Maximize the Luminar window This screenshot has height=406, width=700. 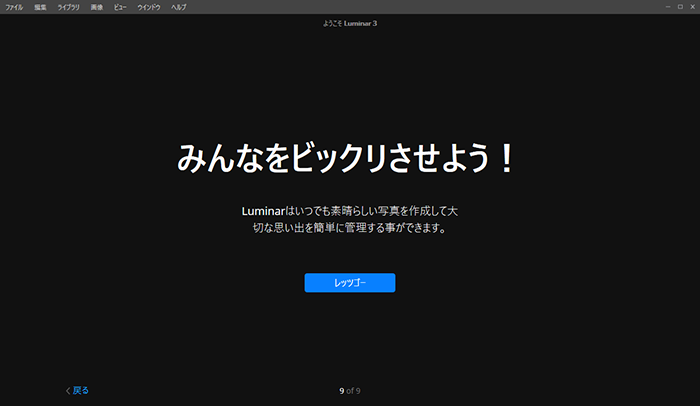680,7
